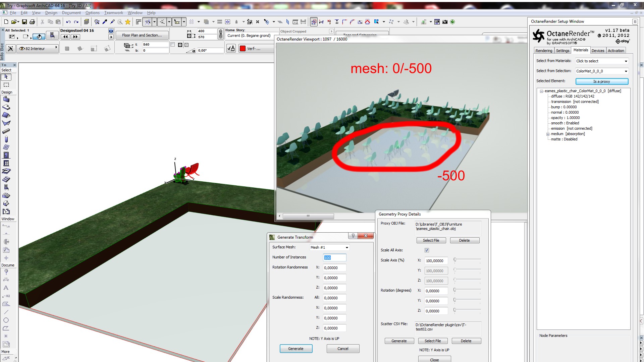Toggle the checkbox beside the 840 height field
This screenshot has height=362, width=644.
coord(173,45)
